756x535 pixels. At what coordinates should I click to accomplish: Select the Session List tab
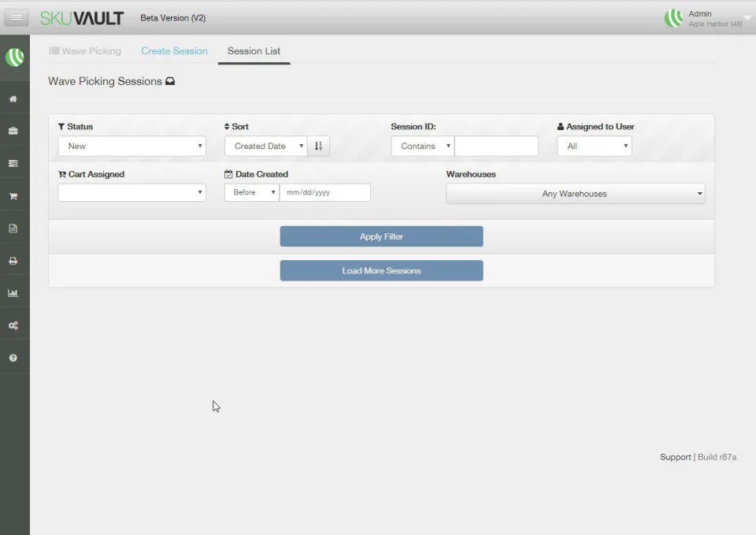click(x=254, y=50)
